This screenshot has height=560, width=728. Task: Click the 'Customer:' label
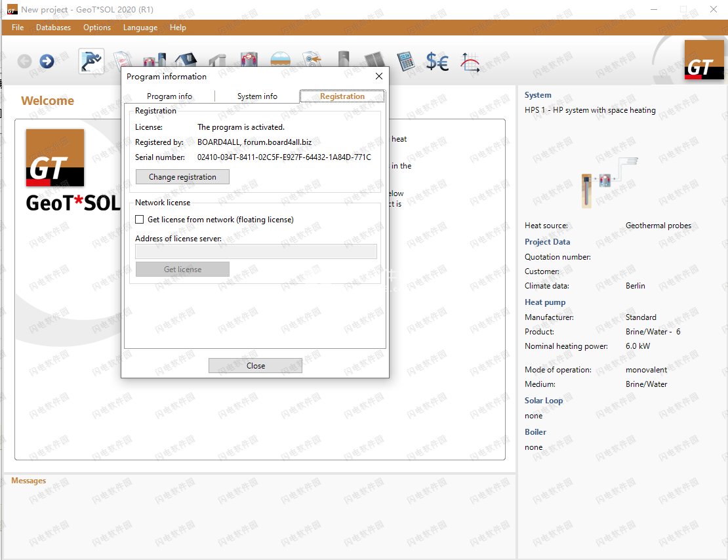click(x=542, y=271)
